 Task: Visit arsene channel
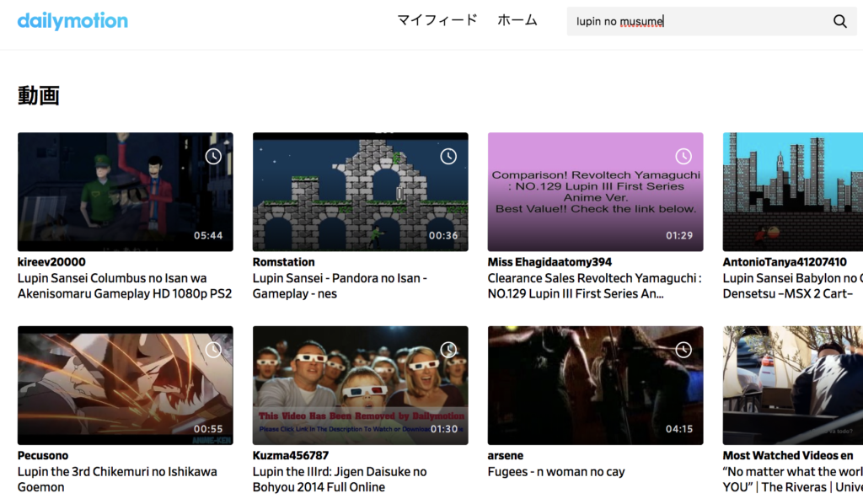[506, 456]
